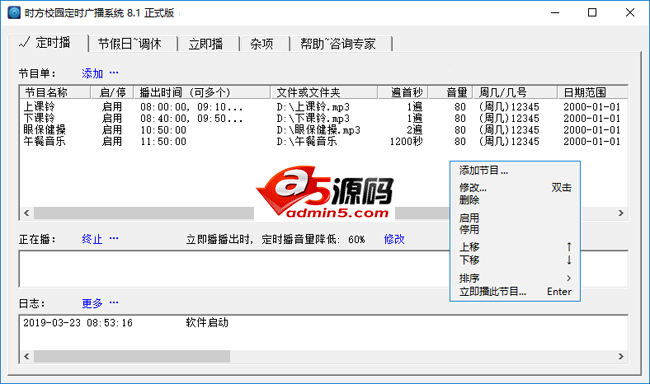Click the 日期范围 column header
Viewport: 650px width, 384px height.
tap(592, 92)
